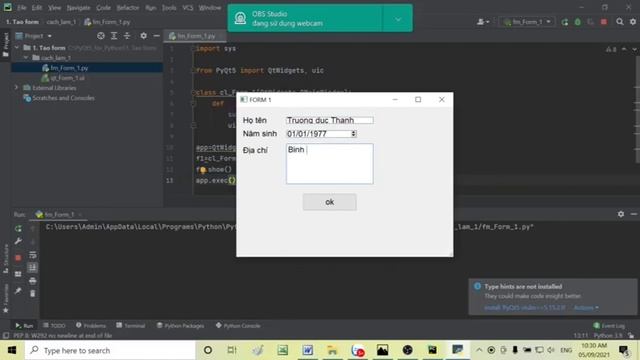This screenshot has height=360, width=640.
Task: Expand the OBS Studio notification chevron
Action: (x=398, y=19)
